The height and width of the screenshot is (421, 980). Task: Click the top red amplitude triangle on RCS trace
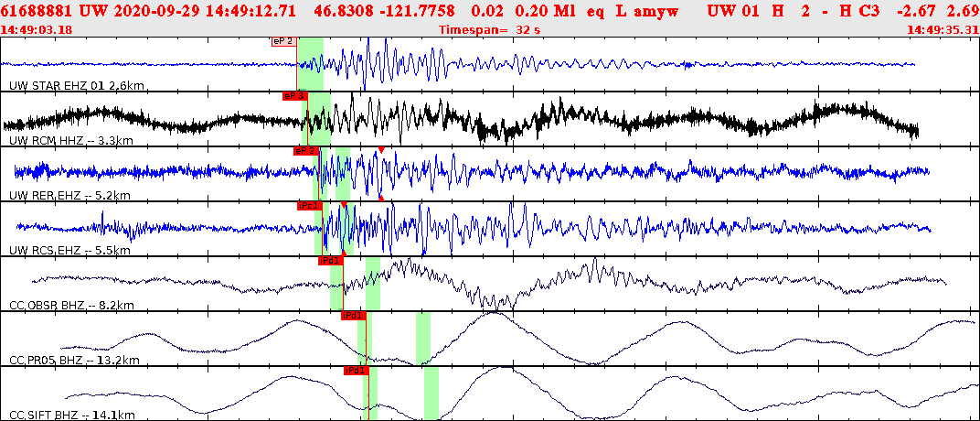(344, 205)
